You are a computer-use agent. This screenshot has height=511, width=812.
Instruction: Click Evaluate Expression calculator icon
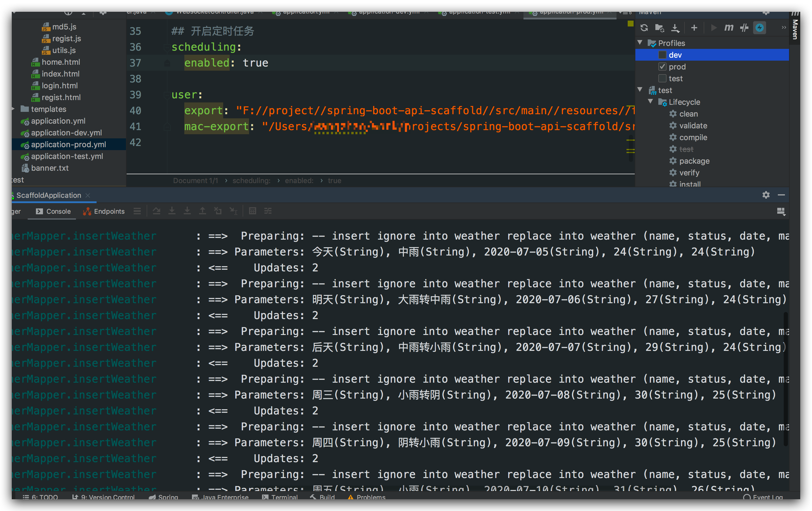(252, 211)
